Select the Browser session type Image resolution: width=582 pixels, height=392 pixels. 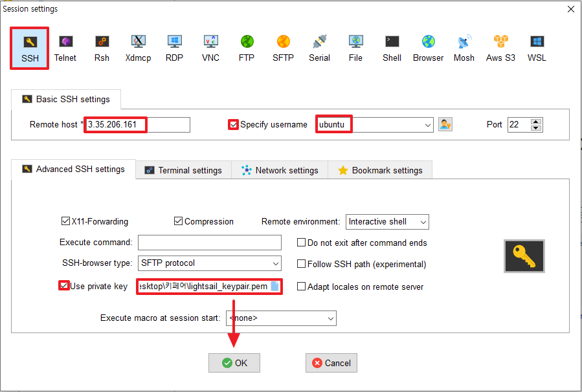(x=428, y=49)
